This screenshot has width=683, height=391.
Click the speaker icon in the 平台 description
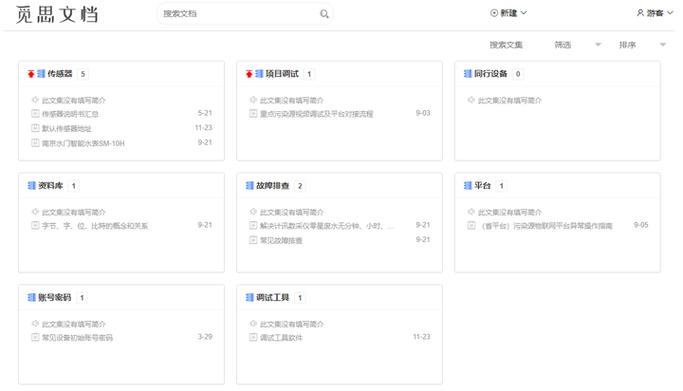point(471,212)
